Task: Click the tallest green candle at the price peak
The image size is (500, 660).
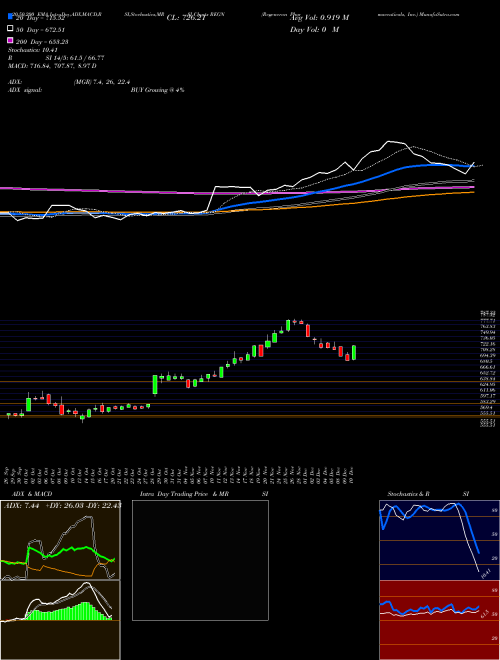Action: coord(288,325)
